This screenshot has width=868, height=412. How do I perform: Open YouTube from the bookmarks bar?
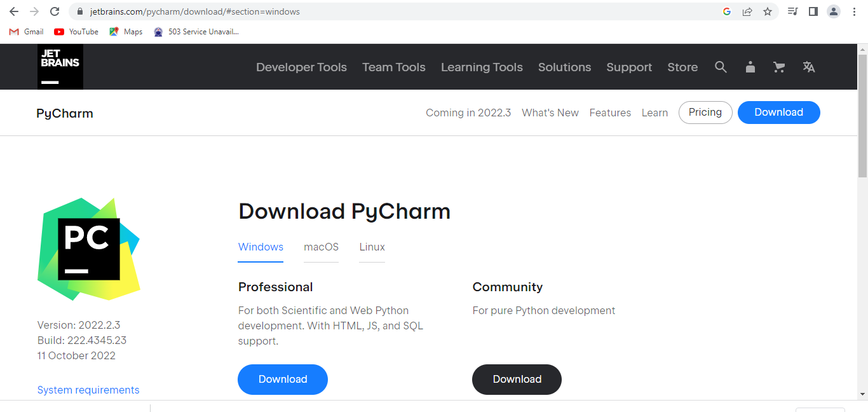coord(76,31)
